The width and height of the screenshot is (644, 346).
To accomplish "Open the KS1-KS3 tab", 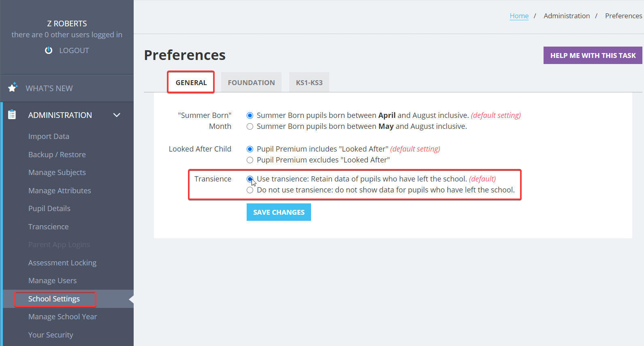I will click(309, 82).
